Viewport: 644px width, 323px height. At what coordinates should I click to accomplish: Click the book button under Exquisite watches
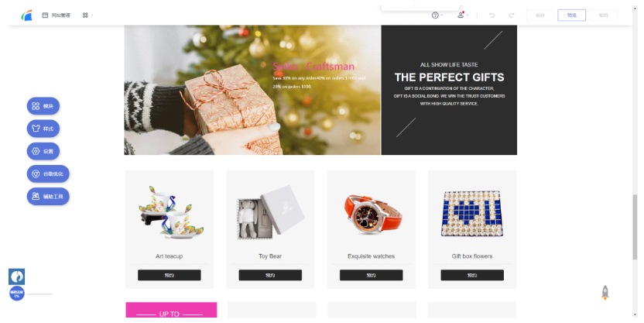[371, 275]
